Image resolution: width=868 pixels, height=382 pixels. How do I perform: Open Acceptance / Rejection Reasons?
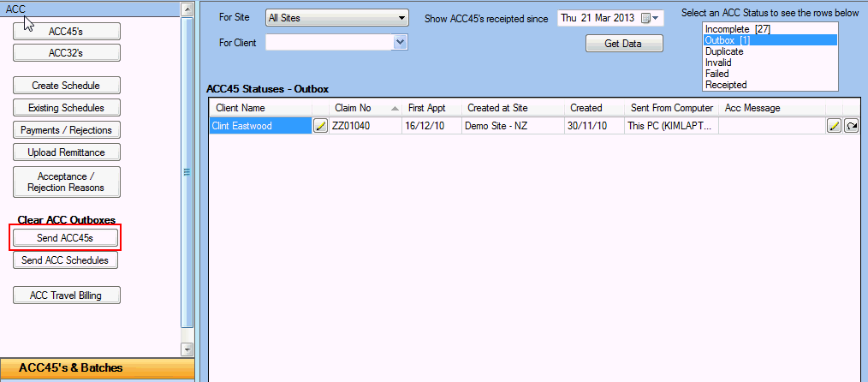pyautogui.click(x=67, y=182)
